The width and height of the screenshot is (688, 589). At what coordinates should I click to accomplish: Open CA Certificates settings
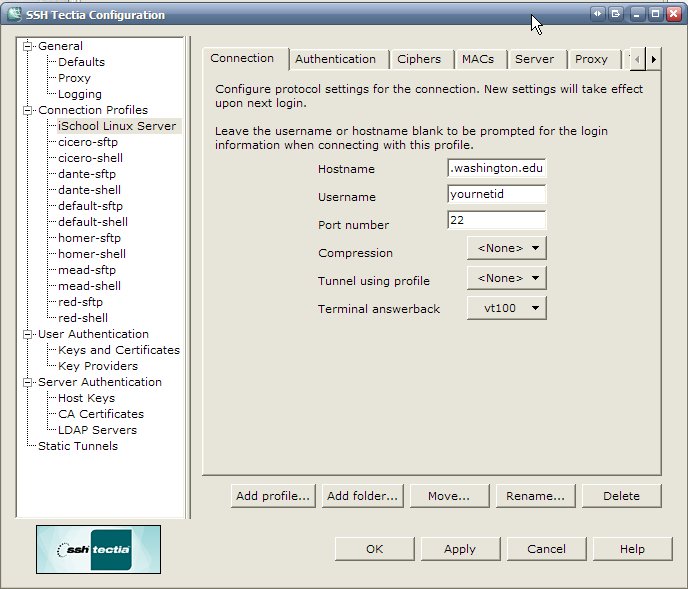(x=101, y=414)
